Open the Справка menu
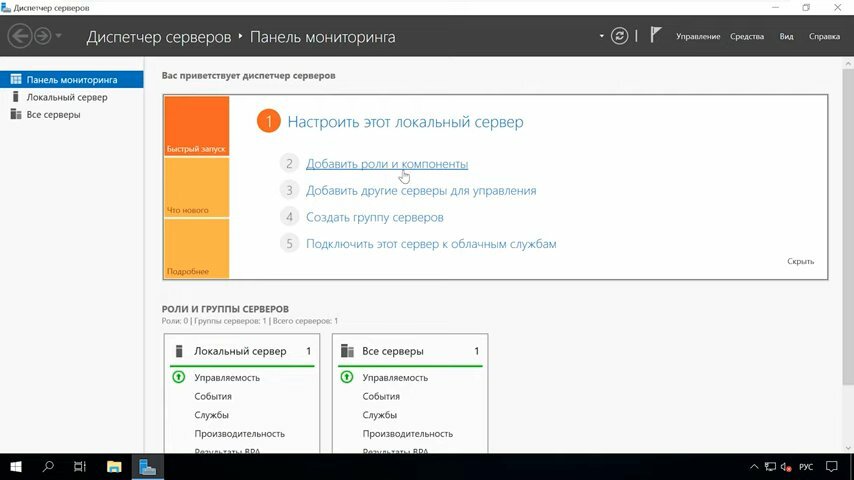854x480 pixels. 824,37
